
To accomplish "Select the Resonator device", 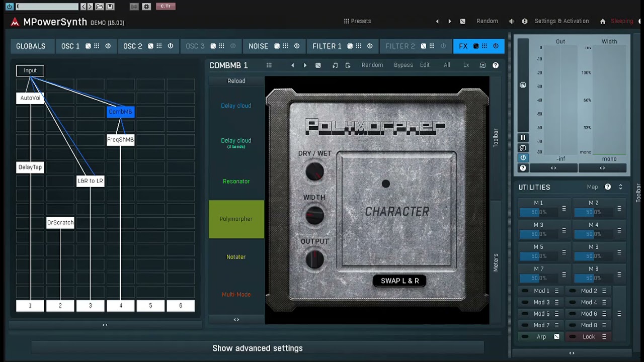I will [x=236, y=182].
